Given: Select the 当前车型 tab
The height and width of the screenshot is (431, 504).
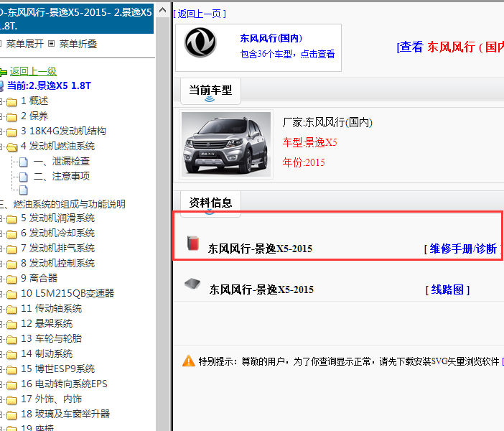Looking at the screenshot, I should coord(210,90).
